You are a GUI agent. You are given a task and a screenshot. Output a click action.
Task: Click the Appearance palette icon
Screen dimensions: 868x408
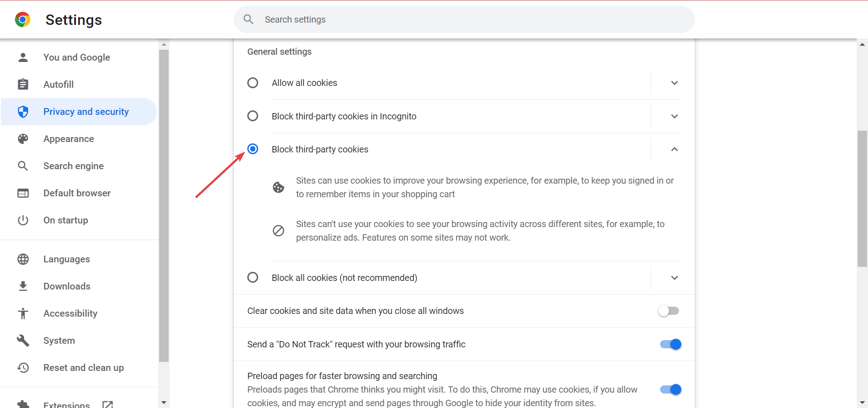point(23,139)
